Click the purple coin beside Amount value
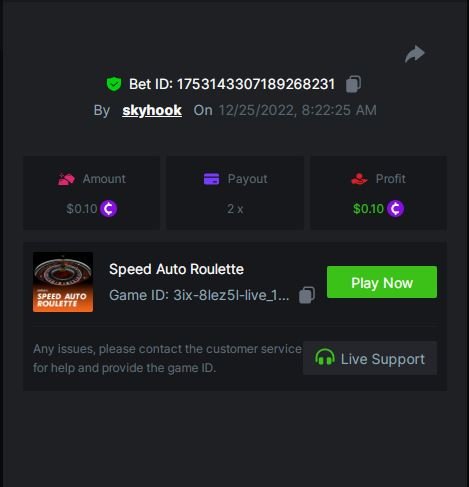The height and width of the screenshot is (487, 469). pyautogui.click(x=109, y=209)
